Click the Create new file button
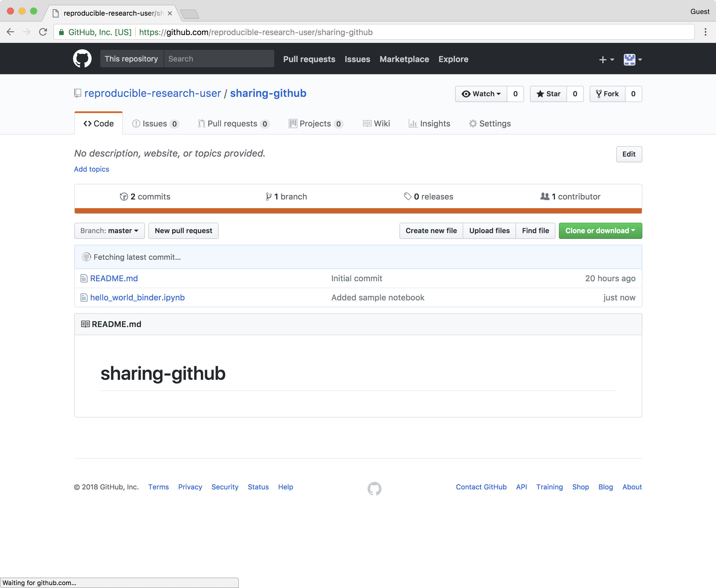Viewport: 716px width, 588px height. point(431,231)
